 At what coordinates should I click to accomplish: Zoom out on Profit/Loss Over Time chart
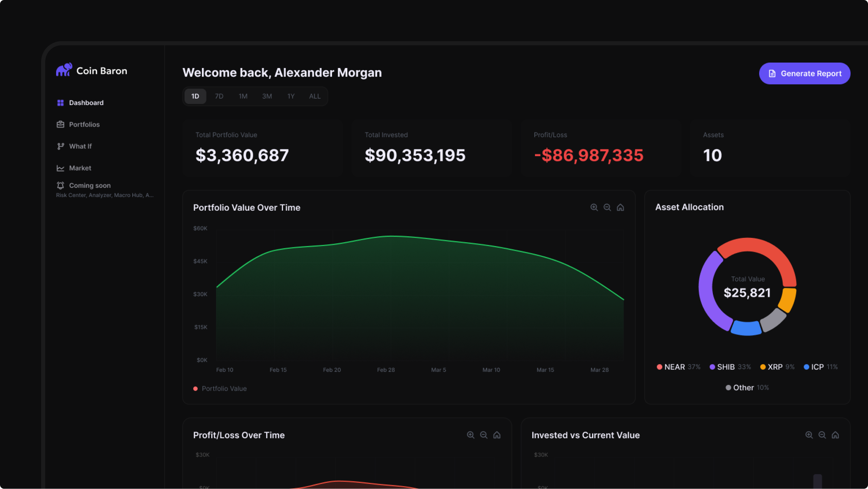(484, 435)
